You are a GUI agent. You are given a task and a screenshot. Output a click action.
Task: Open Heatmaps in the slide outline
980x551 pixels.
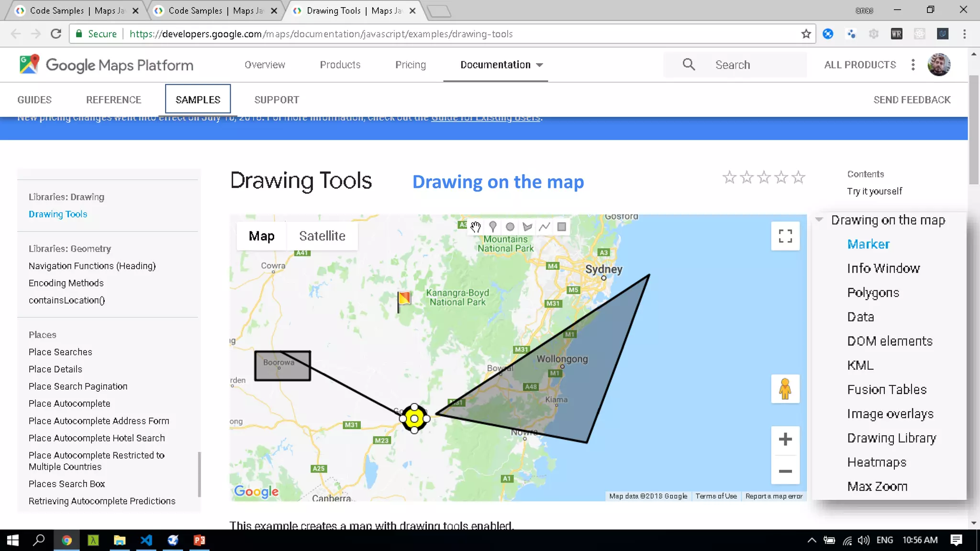(877, 462)
